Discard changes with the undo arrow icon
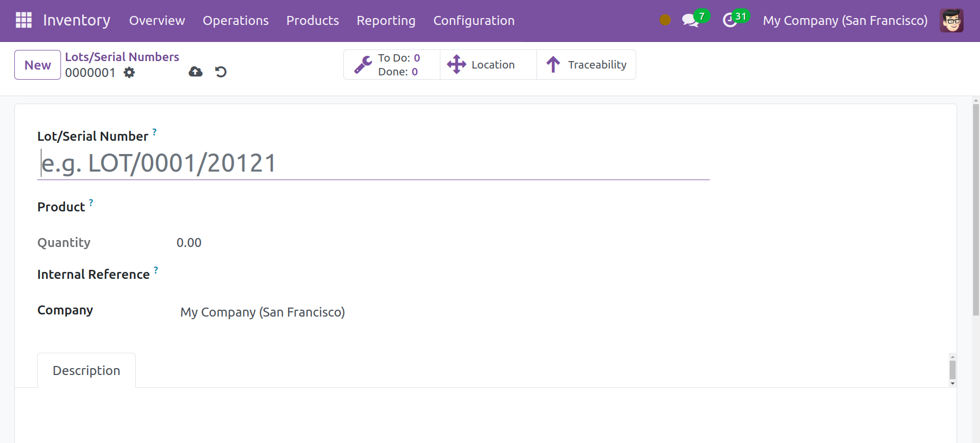980x443 pixels. coord(221,72)
